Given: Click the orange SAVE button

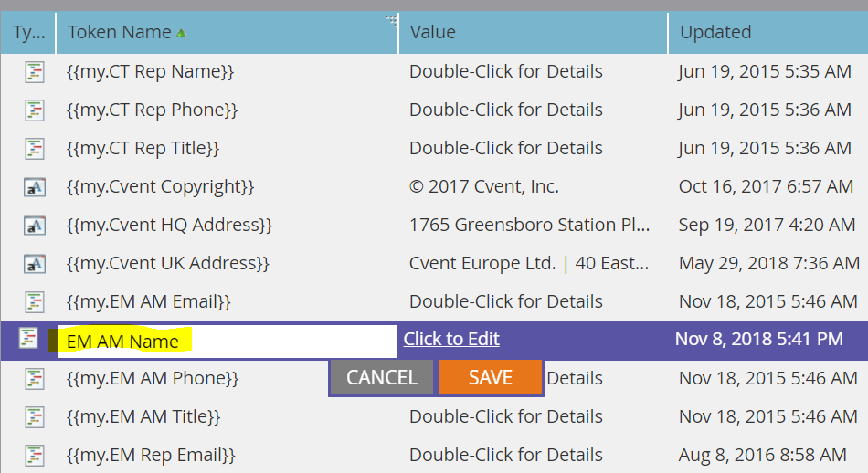Looking at the screenshot, I should (x=491, y=377).
